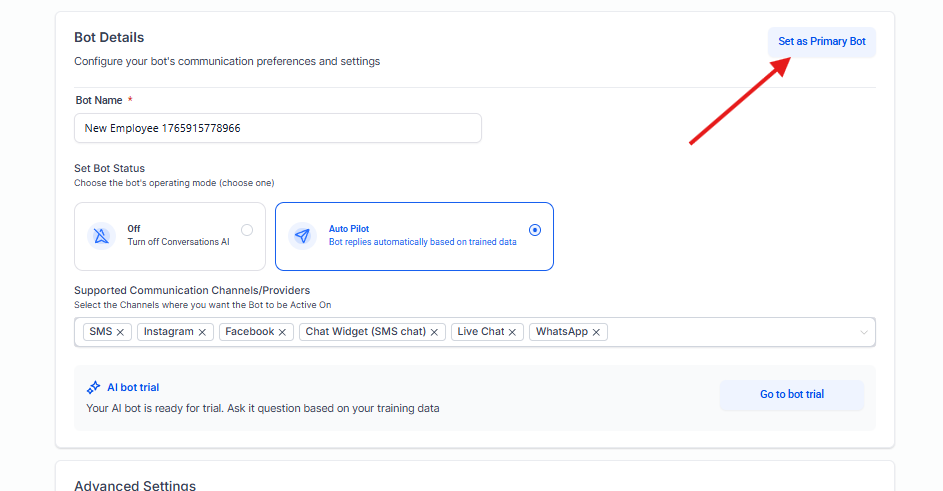This screenshot has width=943, height=491.
Task: Click the Off mode crossed-out plane icon
Action: click(x=103, y=236)
